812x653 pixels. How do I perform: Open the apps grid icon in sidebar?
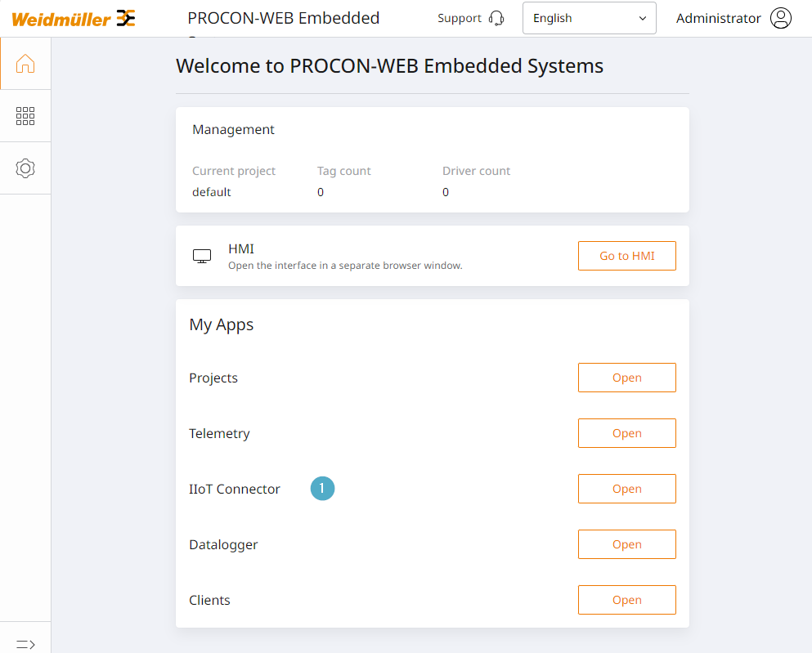point(25,116)
